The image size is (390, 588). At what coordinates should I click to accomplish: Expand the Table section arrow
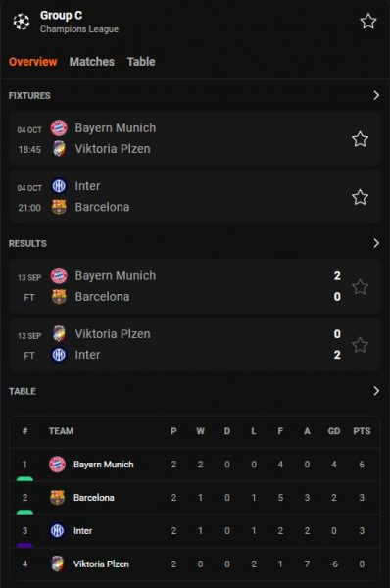376,391
